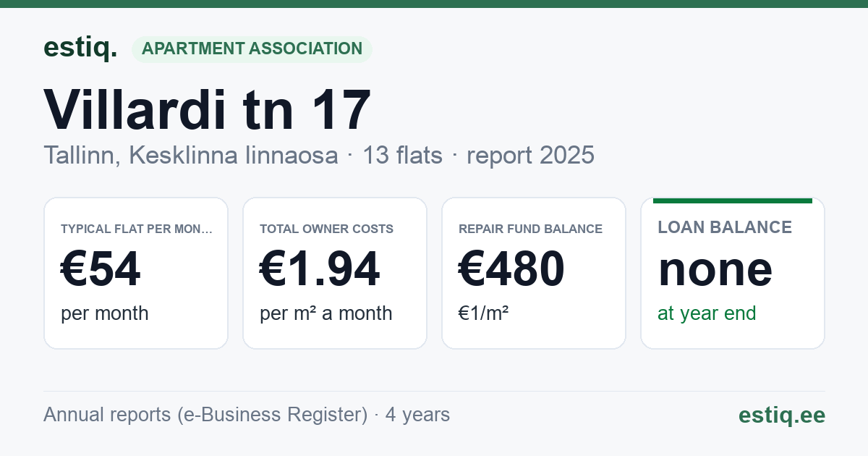Open the Typical flat per month card
868x456 pixels.
136,273
